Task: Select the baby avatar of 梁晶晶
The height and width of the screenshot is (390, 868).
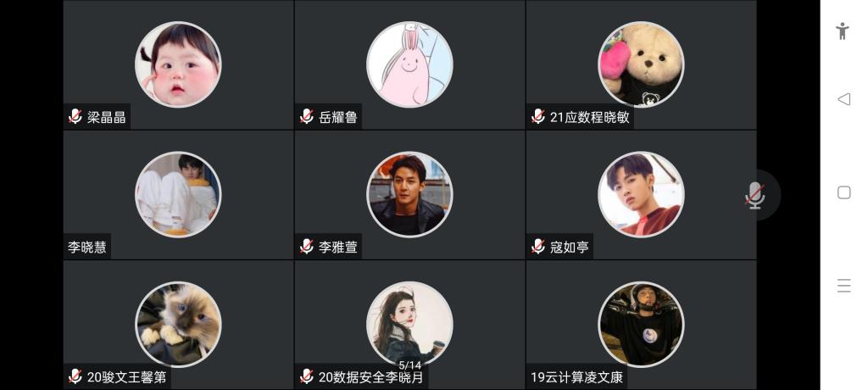Action: coord(178,64)
